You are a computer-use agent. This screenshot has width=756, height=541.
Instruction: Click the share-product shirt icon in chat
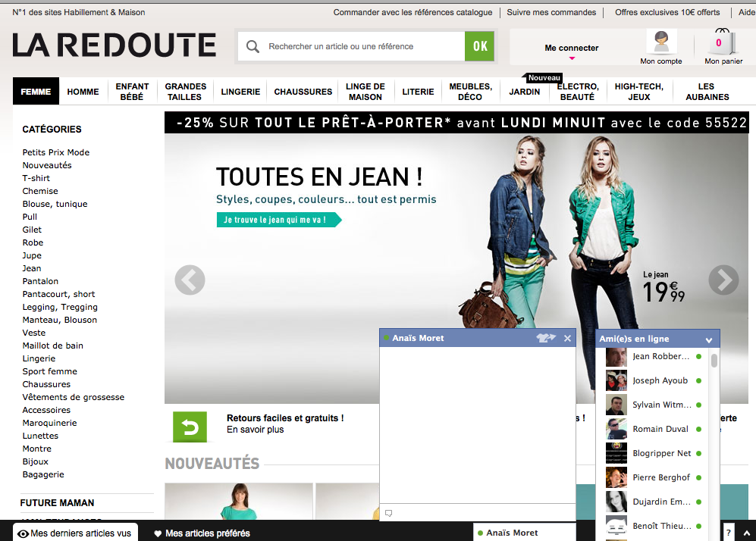pyautogui.click(x=546, y=338)
